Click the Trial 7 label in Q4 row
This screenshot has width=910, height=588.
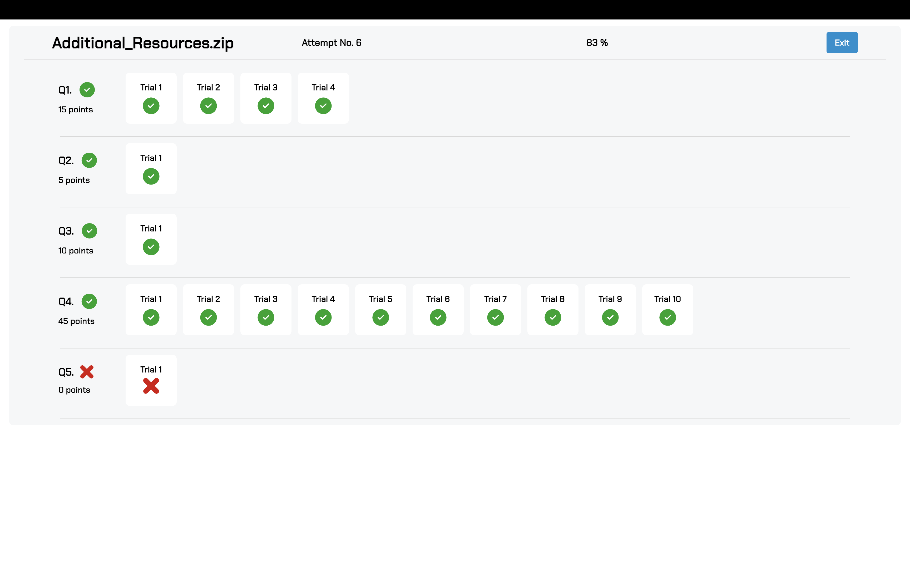click(x=495, y=299)
